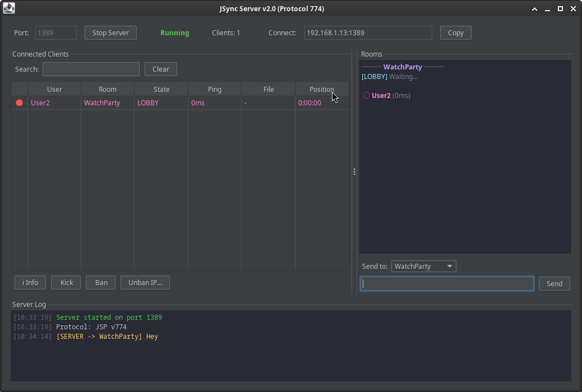
Task: Sort by the Position column header
Action: (x=322, y=90)
